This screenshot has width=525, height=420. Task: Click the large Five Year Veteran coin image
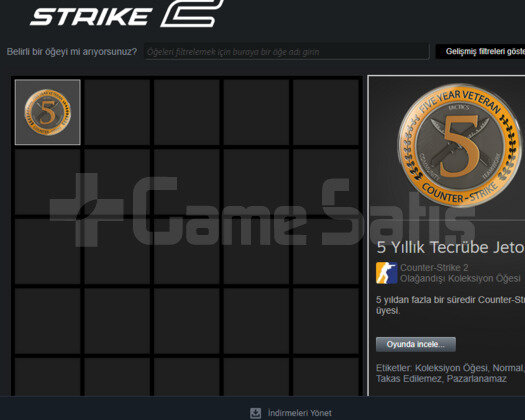(459, 145)
